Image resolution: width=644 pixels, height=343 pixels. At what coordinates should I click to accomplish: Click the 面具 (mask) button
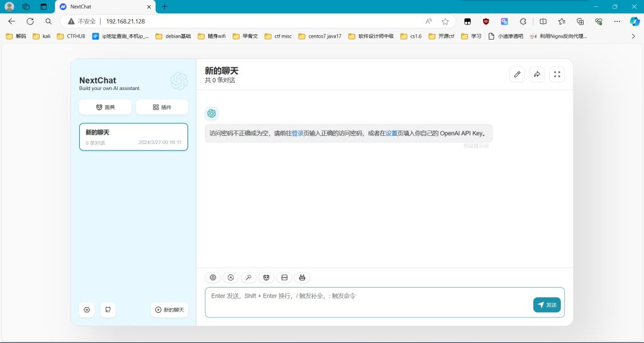105,107
